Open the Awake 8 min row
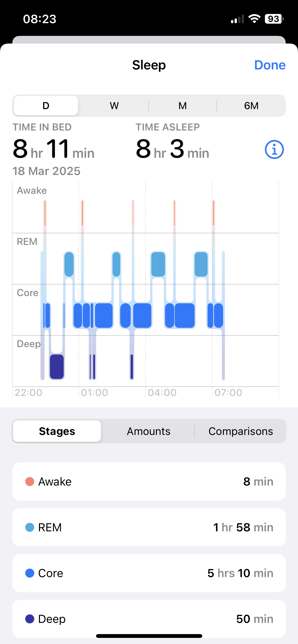This screenshot has height=644, width=298. (149, 481)
